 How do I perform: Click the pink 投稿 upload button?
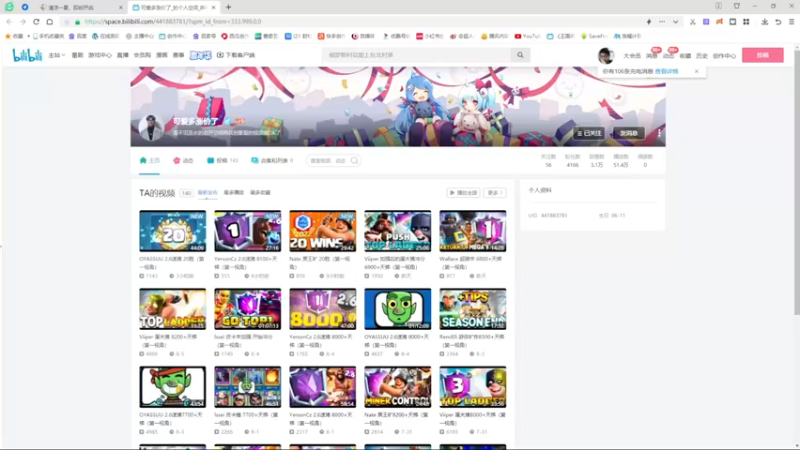click(x=763, y=55)
